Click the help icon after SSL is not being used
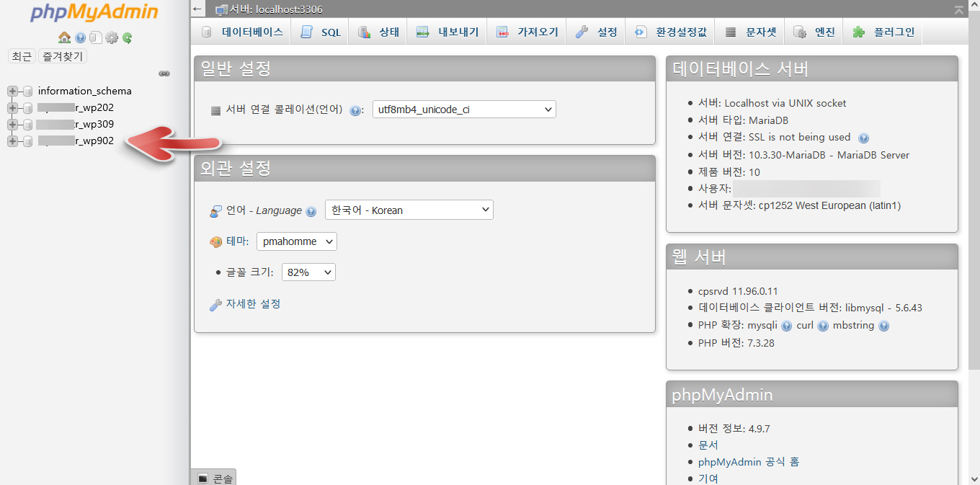The image size is (980, 485). pyautogui.click(x=863, y=138)
